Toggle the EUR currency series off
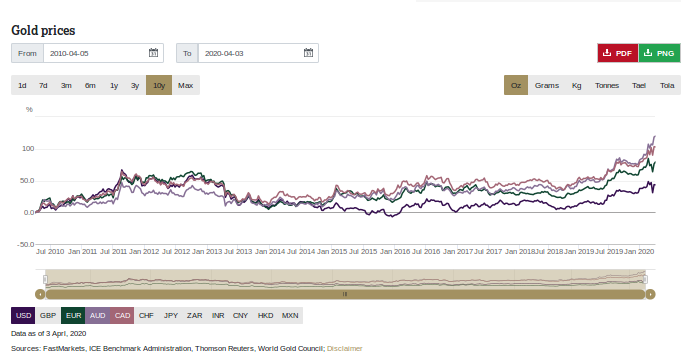Viewport: 685px width, 360px height. [73, 315]
